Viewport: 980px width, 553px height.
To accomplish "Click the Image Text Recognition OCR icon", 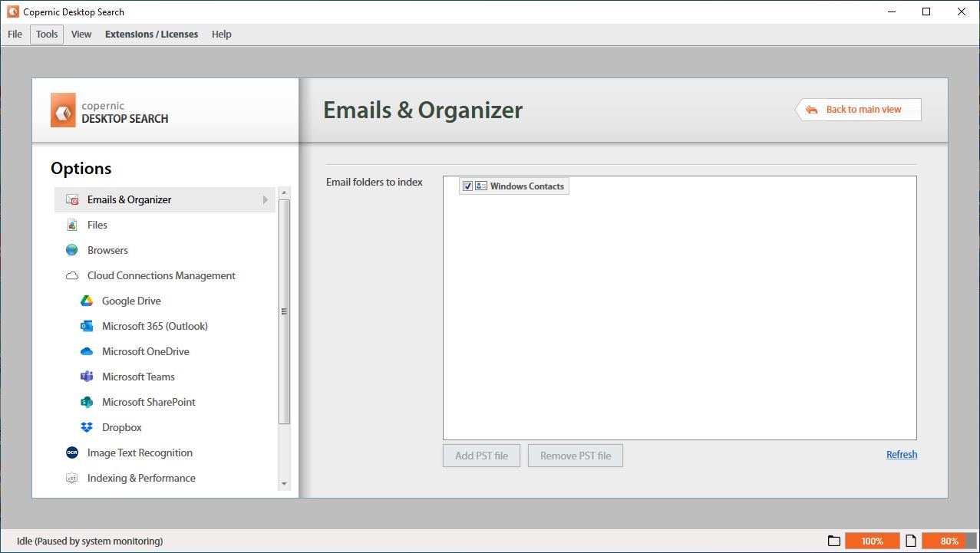I will click(x=72, y=453).
